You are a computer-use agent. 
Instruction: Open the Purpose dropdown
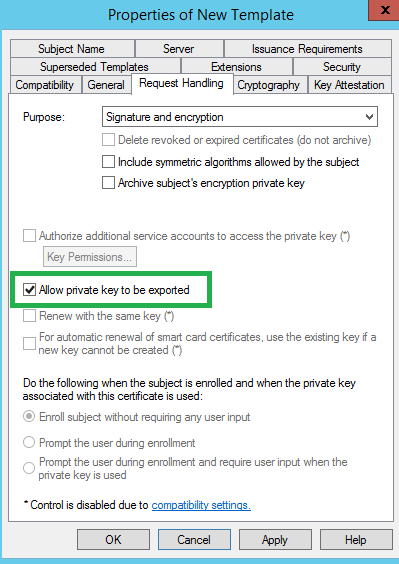240,117
